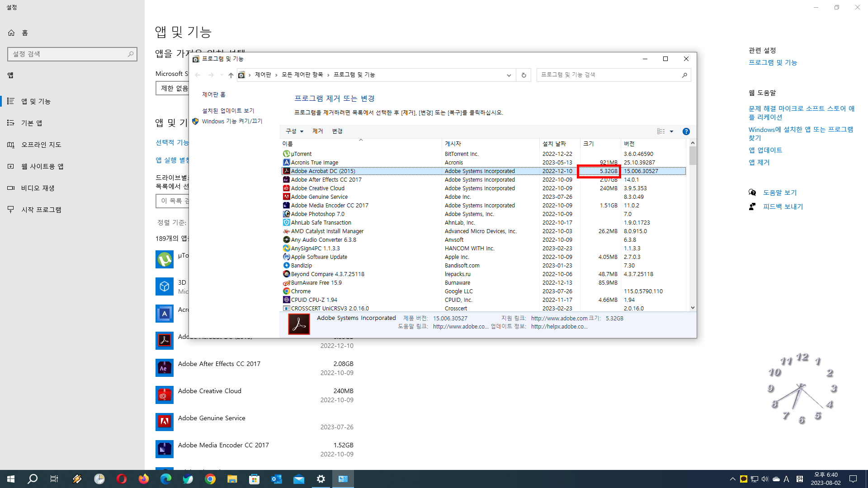868x488 pixels.
Task: Go up one level with up arrow
Action: coord(231,75)
